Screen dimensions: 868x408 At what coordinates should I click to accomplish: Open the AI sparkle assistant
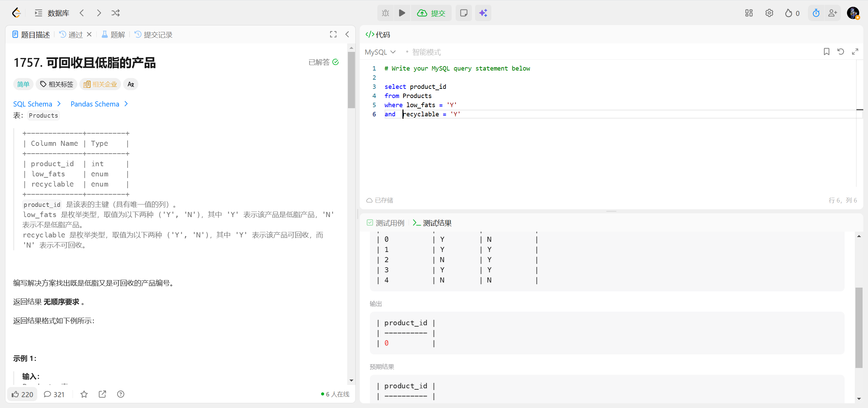click(483, 13)
